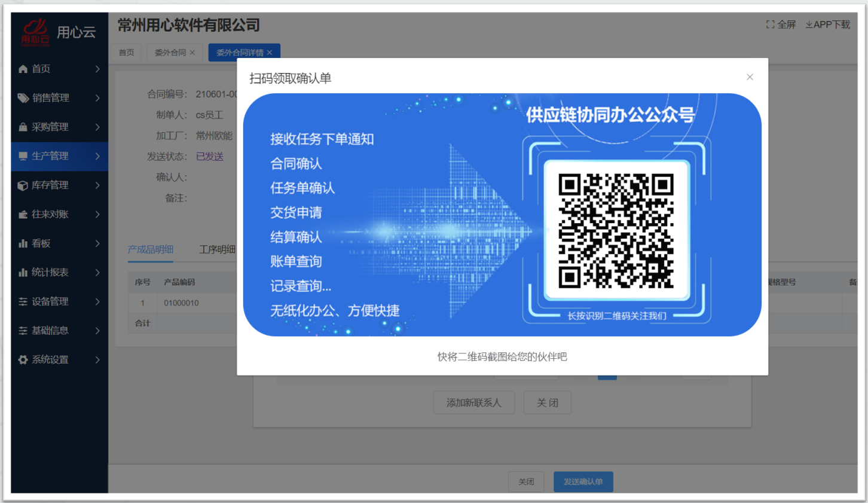Click the 已发送 status text

[x=210, y=157]
